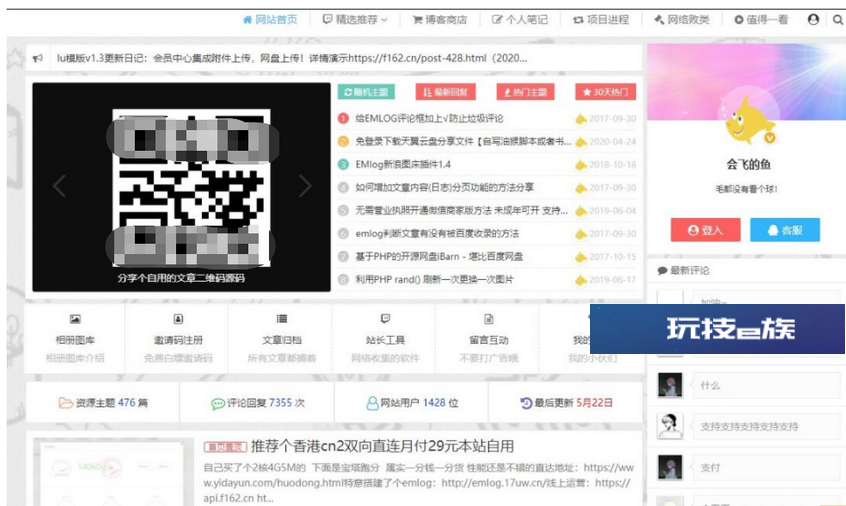Click the 会飞的鱼 profile name
This screenshot has height=506, width=846.
click(748, 165)
